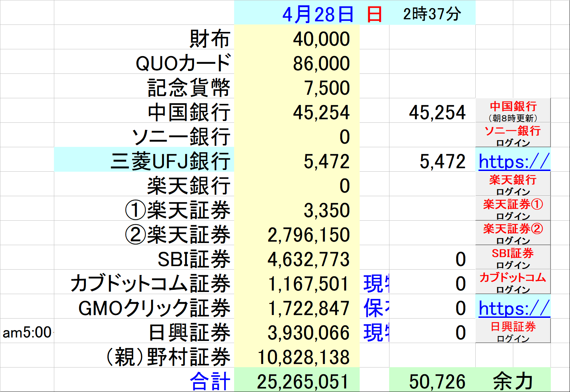Screen dimensions: 570x392
Task: Select the 10,828,138 value cell
Action: pos(297,355)
